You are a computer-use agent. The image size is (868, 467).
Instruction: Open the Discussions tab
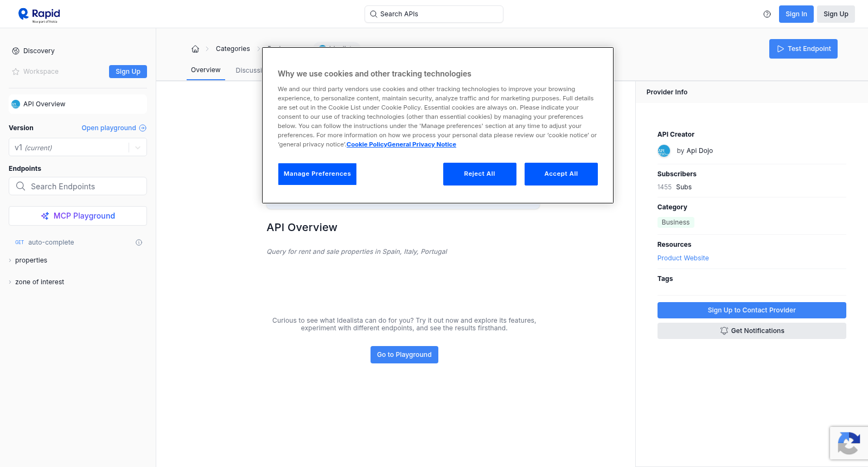(249, 71)
